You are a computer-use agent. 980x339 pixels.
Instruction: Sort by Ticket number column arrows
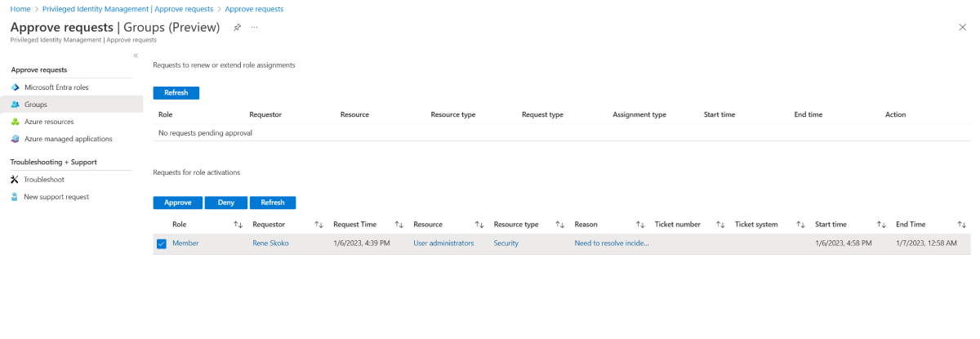pyautogui.click(x=721, y=225)
